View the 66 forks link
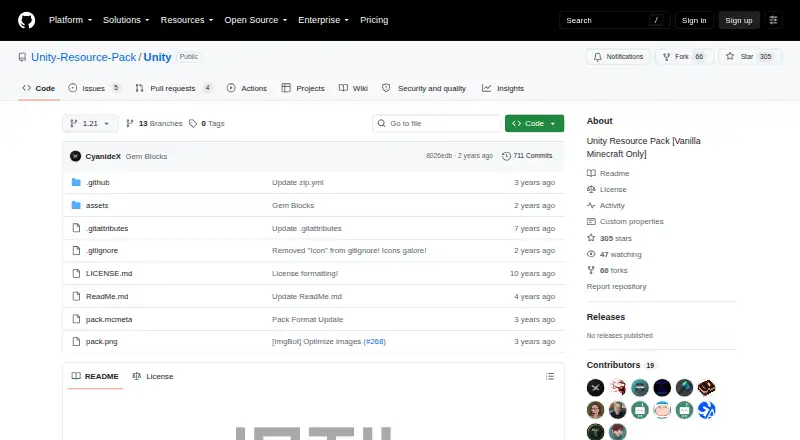 pyautogui.click(x=607, y=271)
